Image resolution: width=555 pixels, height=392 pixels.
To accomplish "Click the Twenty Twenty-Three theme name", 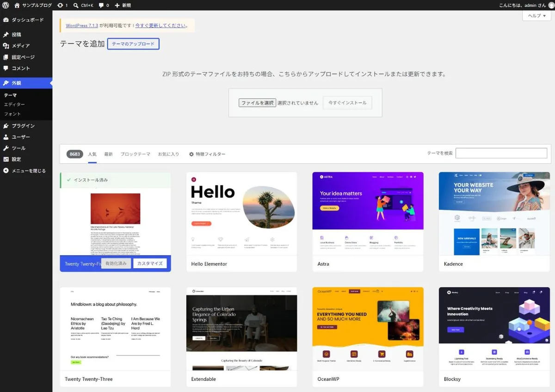I will pyautogui.click(x=89, y=379).
